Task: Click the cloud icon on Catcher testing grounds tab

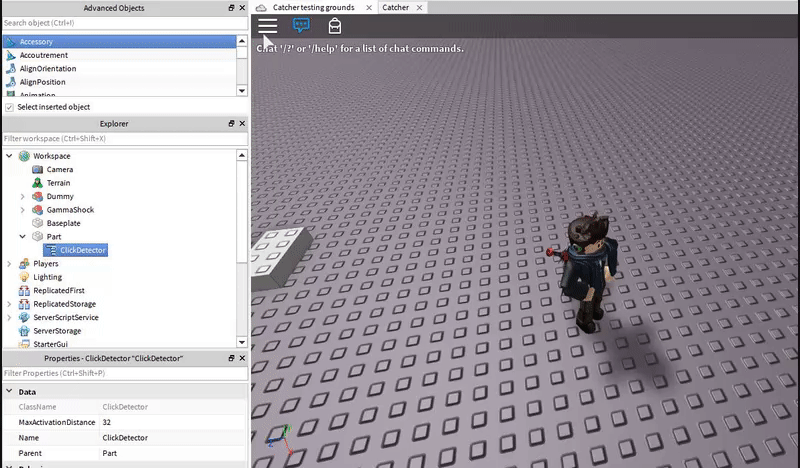Action: point(261,8)
